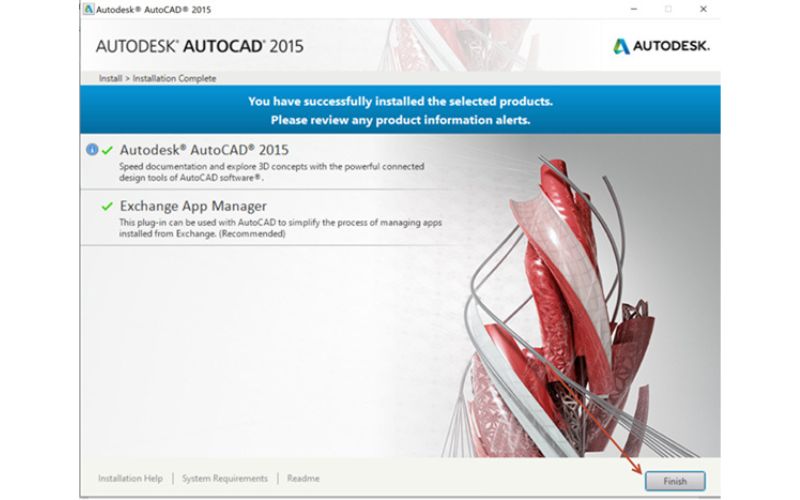This screenshot has height=500, width=800.
Task: Select the Autodesk AutoCAD 2015 product heading
Action: tap(204, 150)
